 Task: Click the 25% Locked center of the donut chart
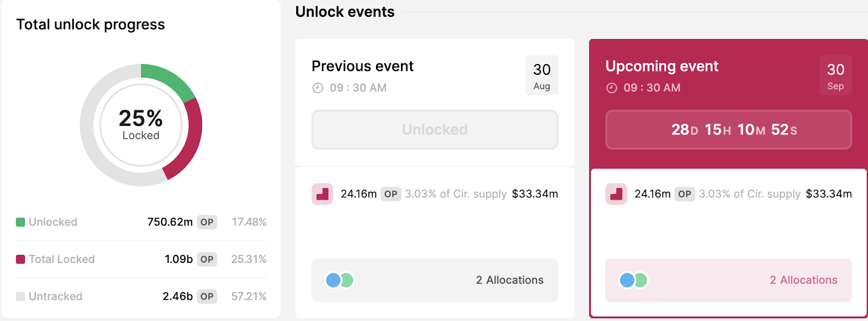coord(141,125)
